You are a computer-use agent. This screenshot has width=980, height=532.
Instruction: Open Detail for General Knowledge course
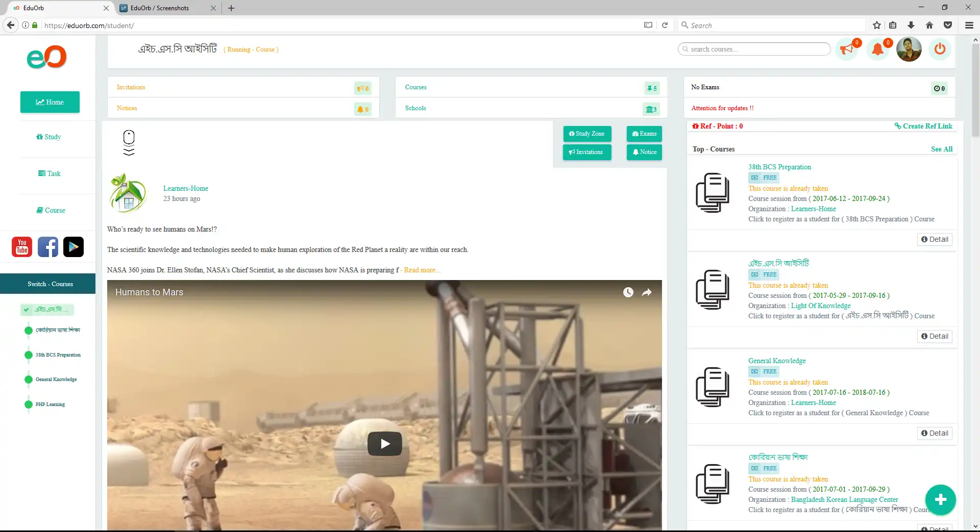click(935, 433)
